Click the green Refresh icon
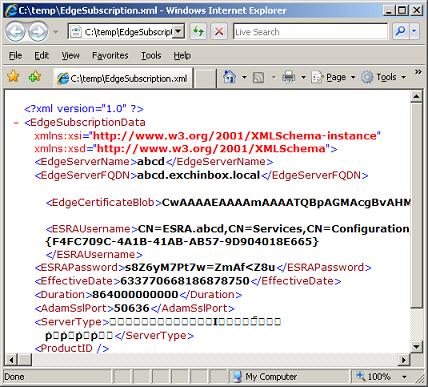 point(199,32)
